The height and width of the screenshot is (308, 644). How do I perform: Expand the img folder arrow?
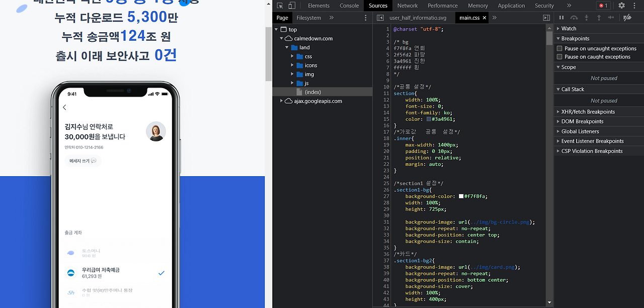[x=292, y=74]
